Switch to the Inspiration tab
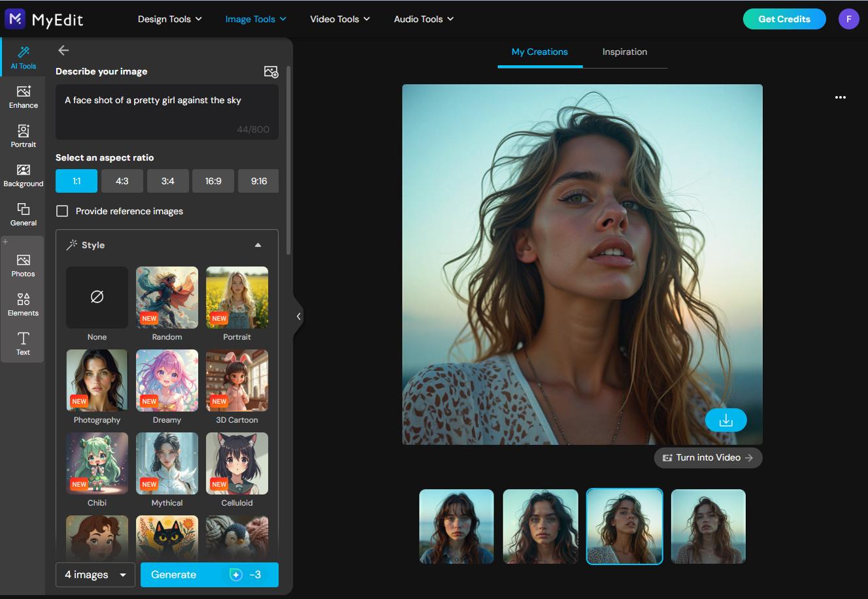This screenshot has width=868, height=599. pos(624,52)
